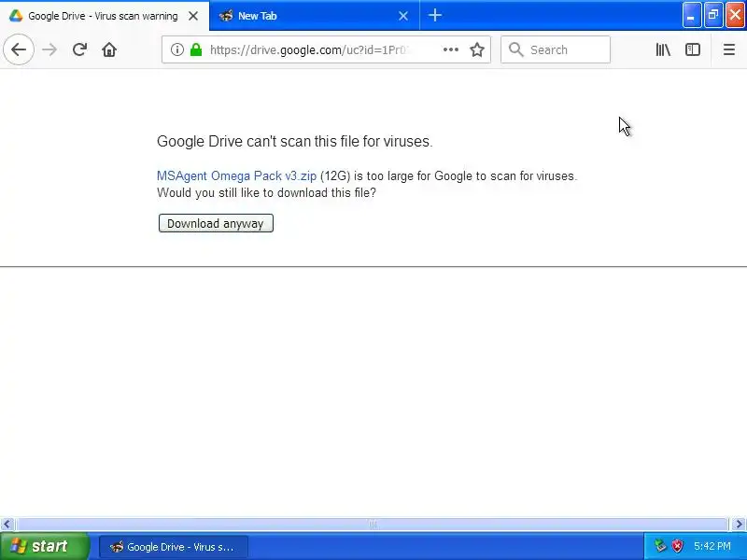Click the safely remove hardware tray icon
This screenshot has width=747, height=560.
(x=659, y=546)
